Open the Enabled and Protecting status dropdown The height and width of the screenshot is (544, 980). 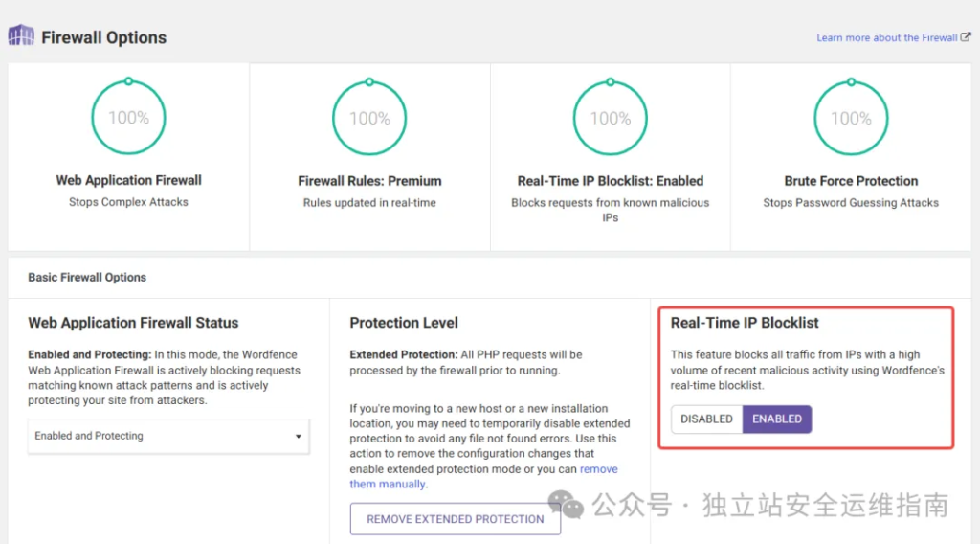click(168, 436)
